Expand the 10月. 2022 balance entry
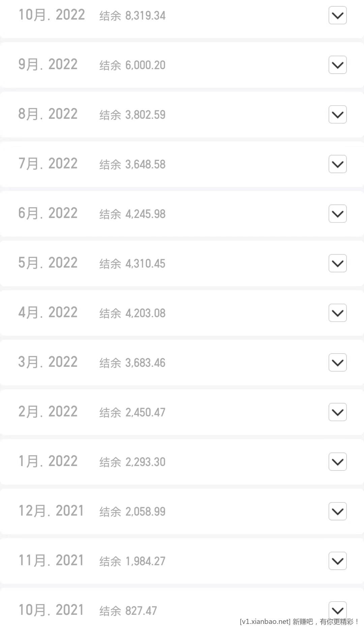Viewport: 364px width, 629px height. pos(338,16)
